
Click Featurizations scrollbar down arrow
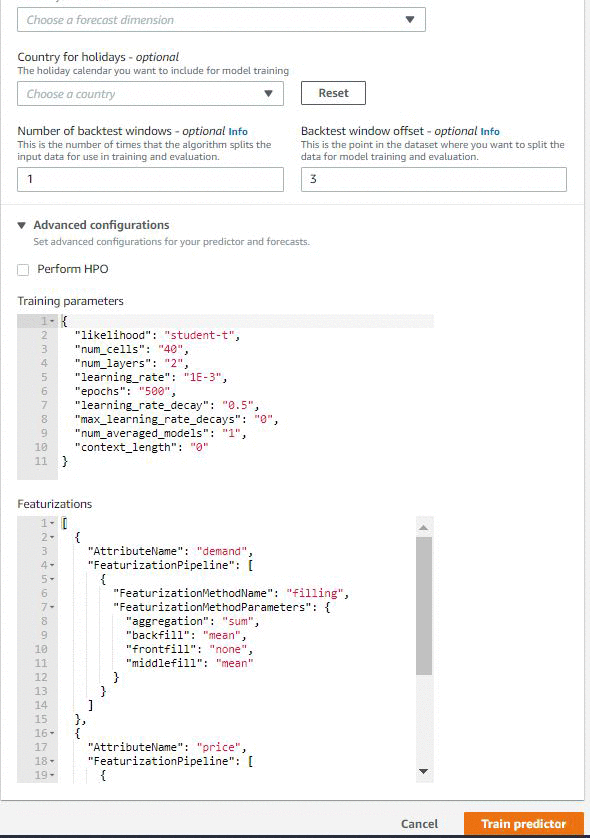point(423,771)
